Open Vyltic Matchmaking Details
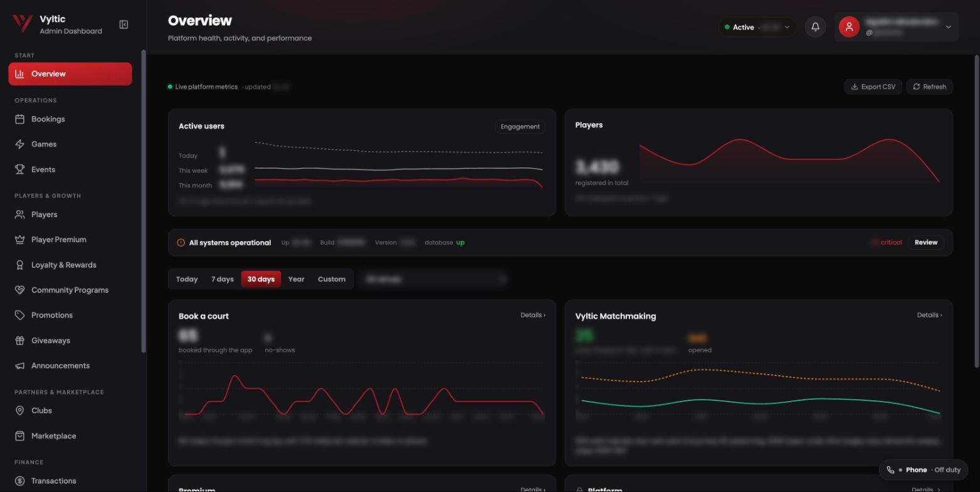The height and width of the screenshot is (492, 980). tap(929, 315)
